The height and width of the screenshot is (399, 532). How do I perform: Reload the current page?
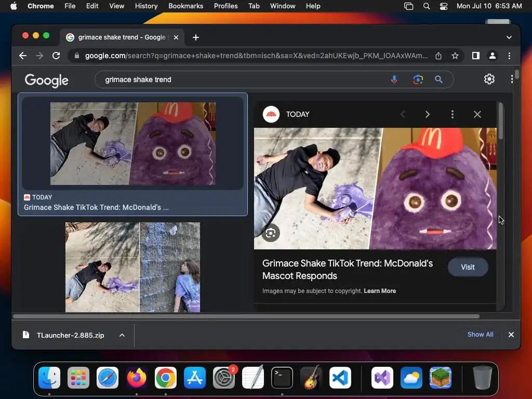(56, 56)
